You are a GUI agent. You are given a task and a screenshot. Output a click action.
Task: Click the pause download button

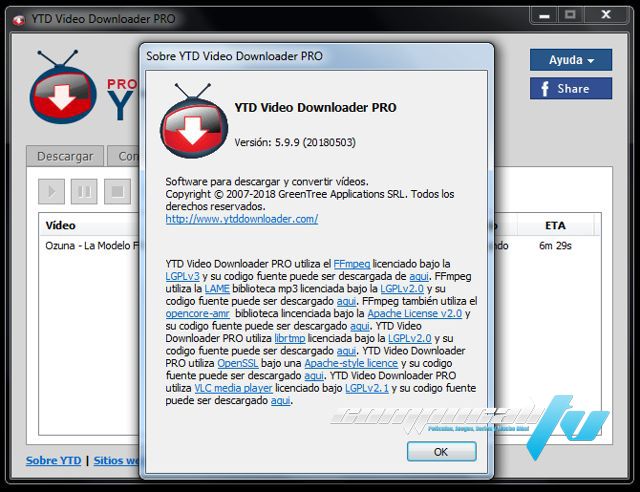(x=84, y=191)
